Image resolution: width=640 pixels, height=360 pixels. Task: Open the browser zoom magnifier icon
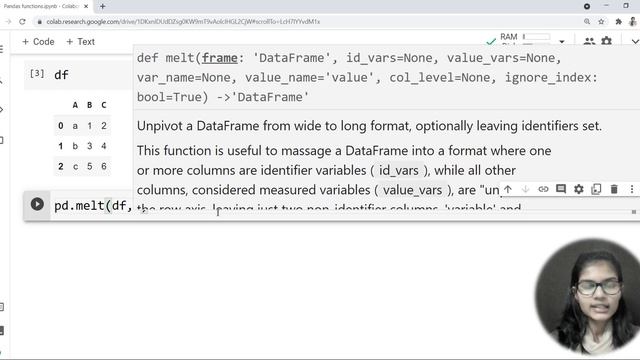point(587,22)
